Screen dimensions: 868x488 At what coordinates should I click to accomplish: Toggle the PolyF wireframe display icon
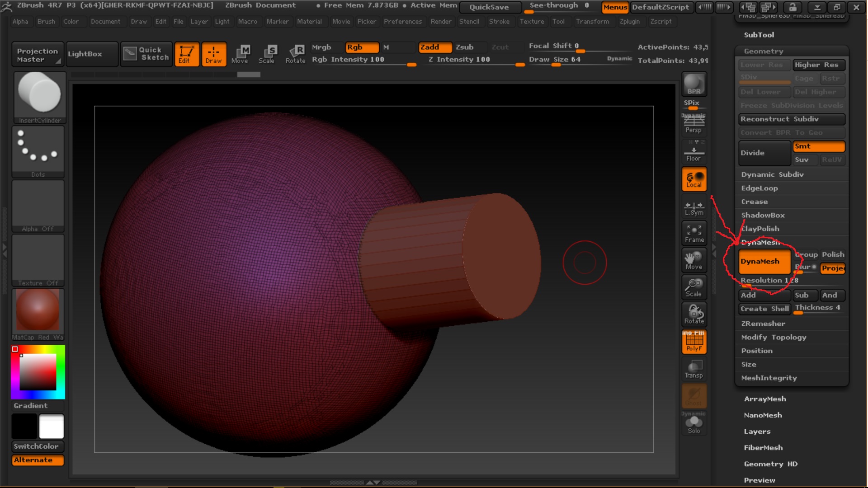click(694, 342)
